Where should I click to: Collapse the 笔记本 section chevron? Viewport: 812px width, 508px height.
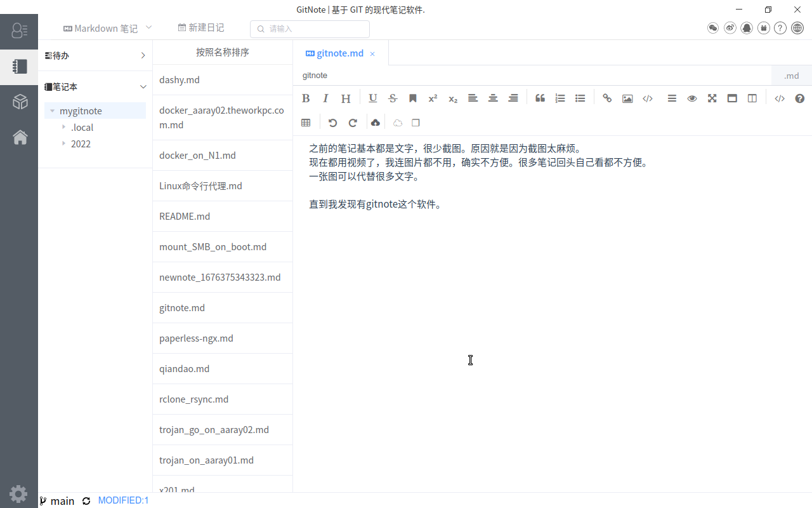point(143,87)
